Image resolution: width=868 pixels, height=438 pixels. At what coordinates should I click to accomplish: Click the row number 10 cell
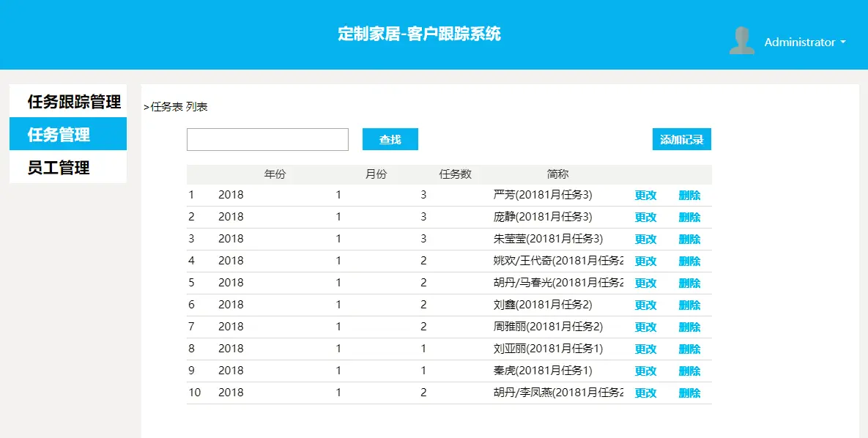(194, 393)
